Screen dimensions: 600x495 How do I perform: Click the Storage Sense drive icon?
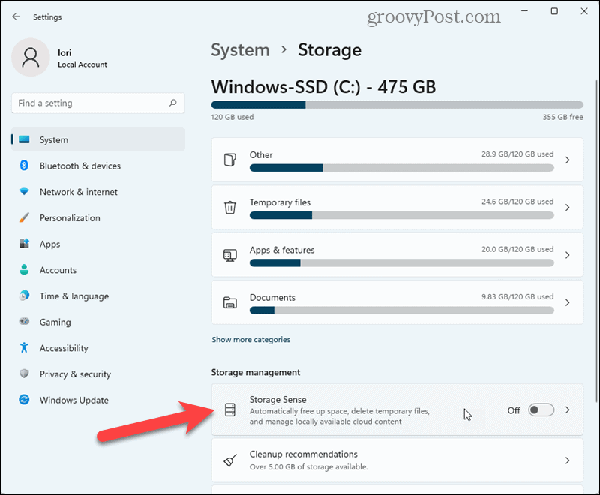230,410
